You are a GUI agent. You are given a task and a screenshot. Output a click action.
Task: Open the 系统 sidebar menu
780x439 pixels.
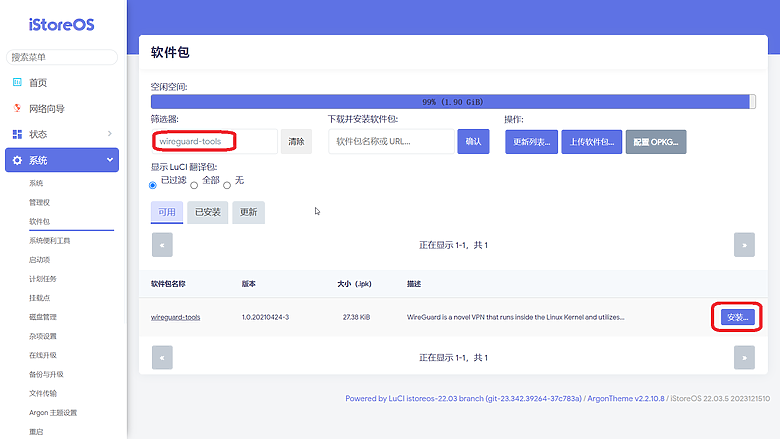point(62,160)
